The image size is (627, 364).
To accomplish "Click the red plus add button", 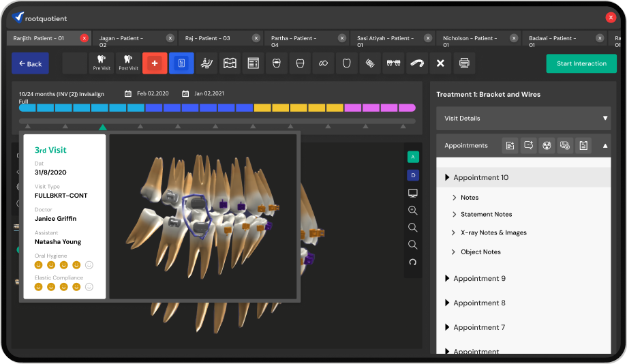I will (155, 63).
